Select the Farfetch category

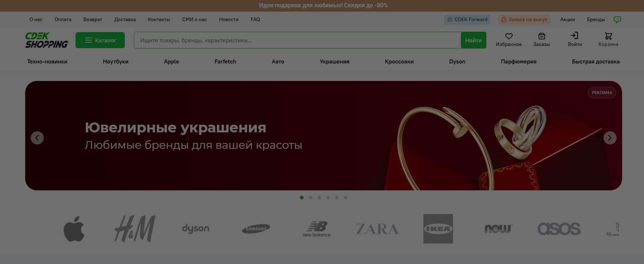pyautogui.click(x=225, y=62)
